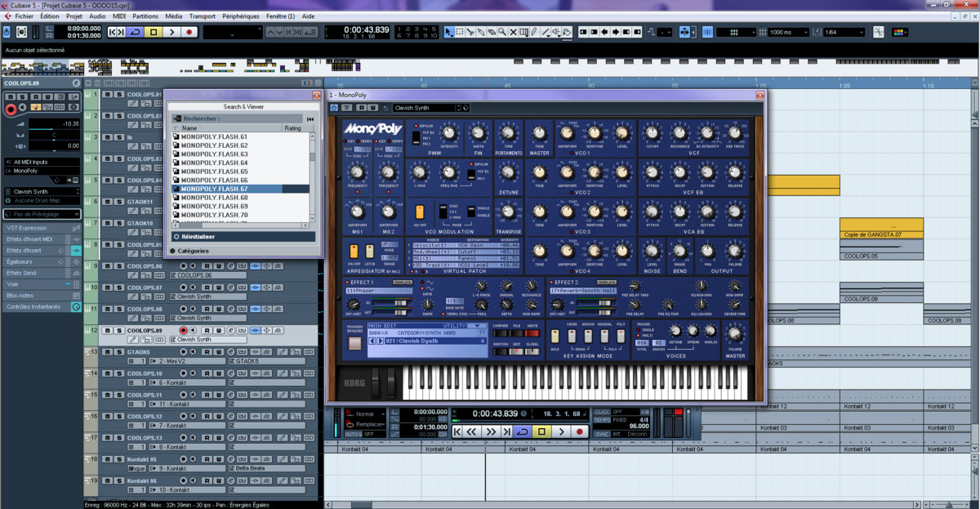Select the Draw pencil tool in the toolbar
This screenshot has width=980, height=509.
(x=534, y=32)
